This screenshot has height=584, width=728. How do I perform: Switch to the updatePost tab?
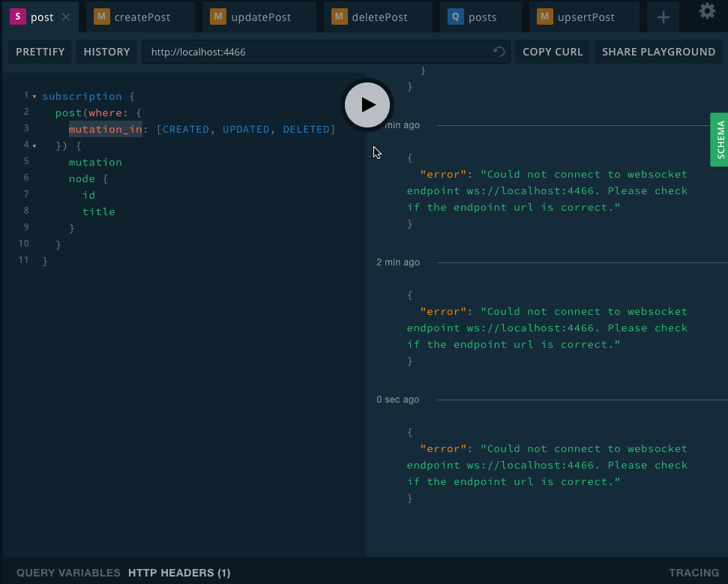[x=259, y=16]
